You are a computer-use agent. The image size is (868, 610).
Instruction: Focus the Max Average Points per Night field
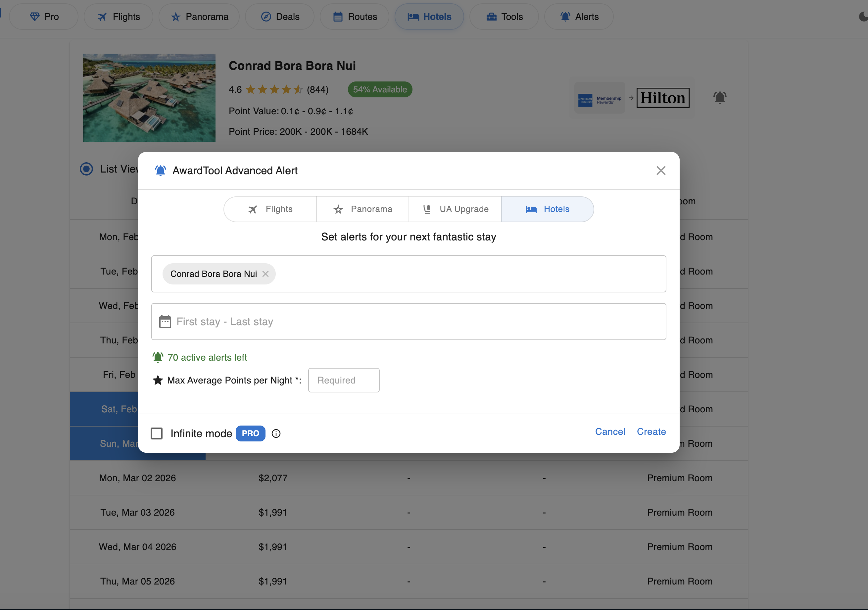click(x=344, y=380)
